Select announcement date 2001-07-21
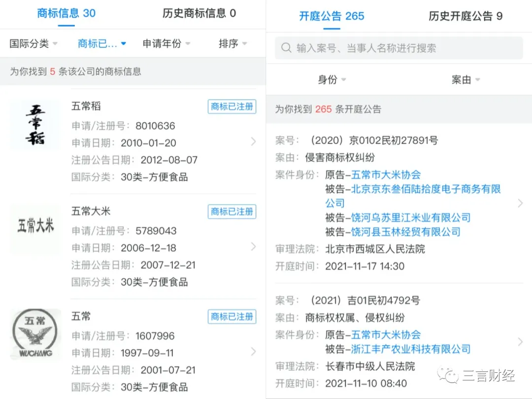This screenshot has width=532, height=399. point(168,370)
